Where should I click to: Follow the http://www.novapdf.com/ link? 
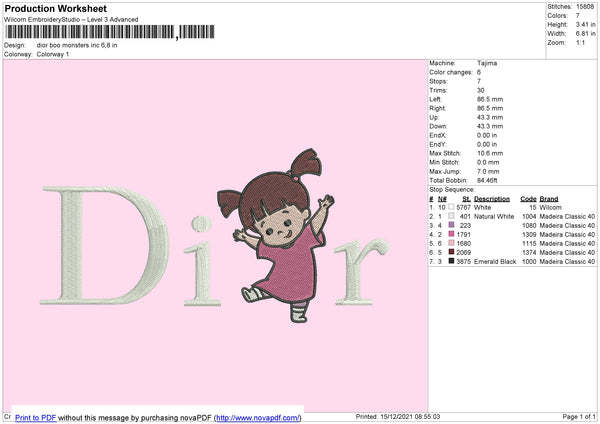[x=258, y=417]
